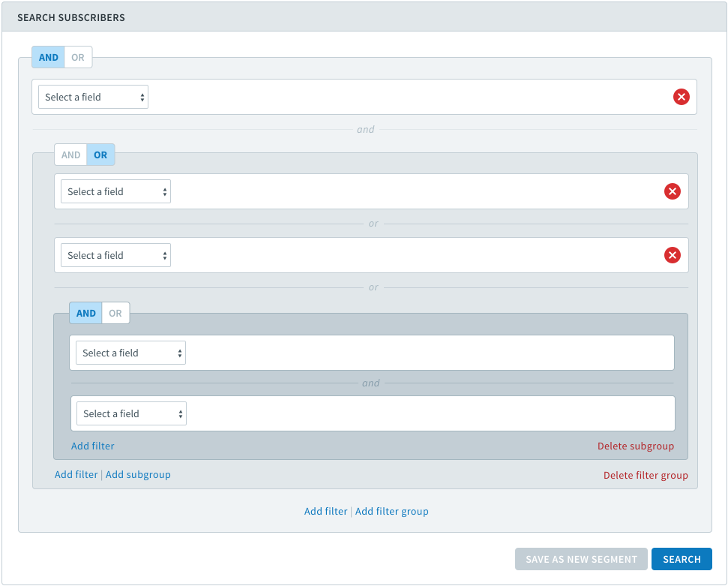Open first Select a field in OR group
This screenshot has width=728, height=586.
click(115, 191)
